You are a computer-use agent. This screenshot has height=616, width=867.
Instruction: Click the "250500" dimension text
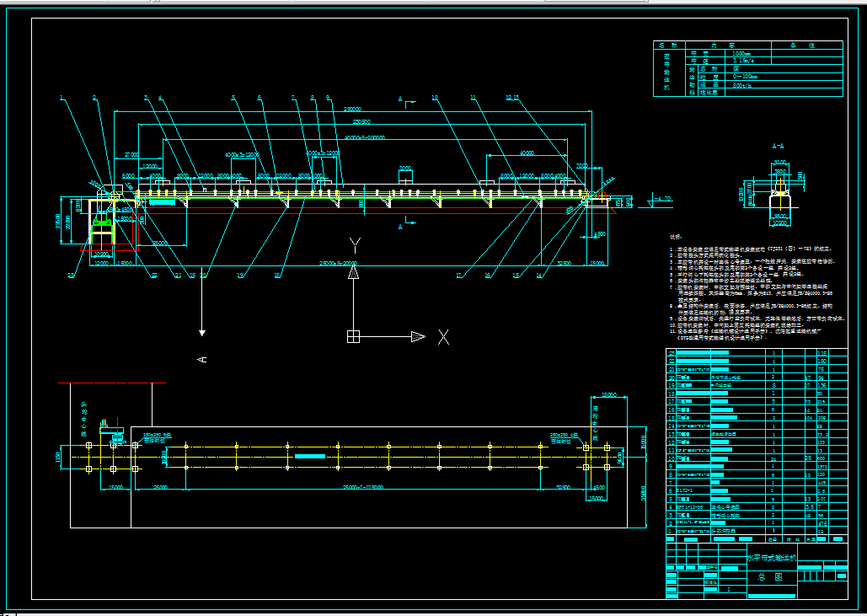(x=361, y=121)
